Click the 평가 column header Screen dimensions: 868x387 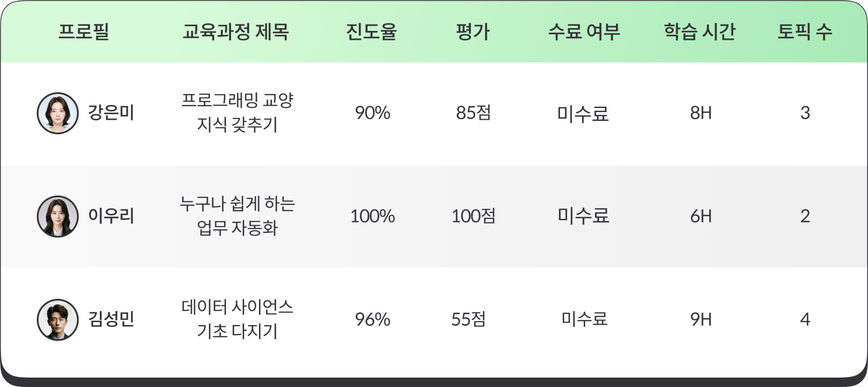point(473,32)
